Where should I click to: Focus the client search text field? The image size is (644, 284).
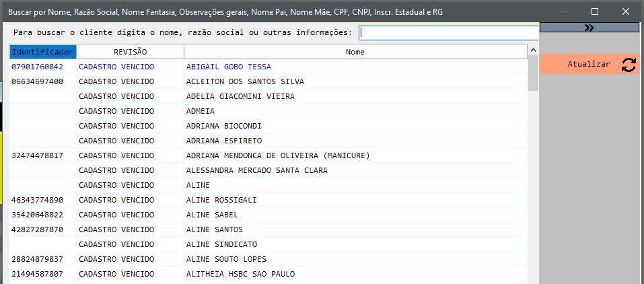point(448,32)
